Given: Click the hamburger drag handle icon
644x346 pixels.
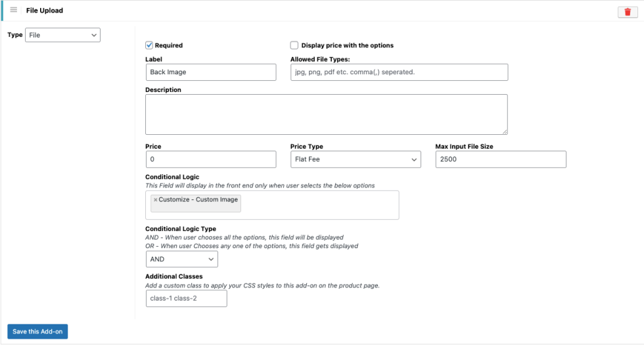Looking at the screenshot, I should pyautogui.click(x=14, y=11).
